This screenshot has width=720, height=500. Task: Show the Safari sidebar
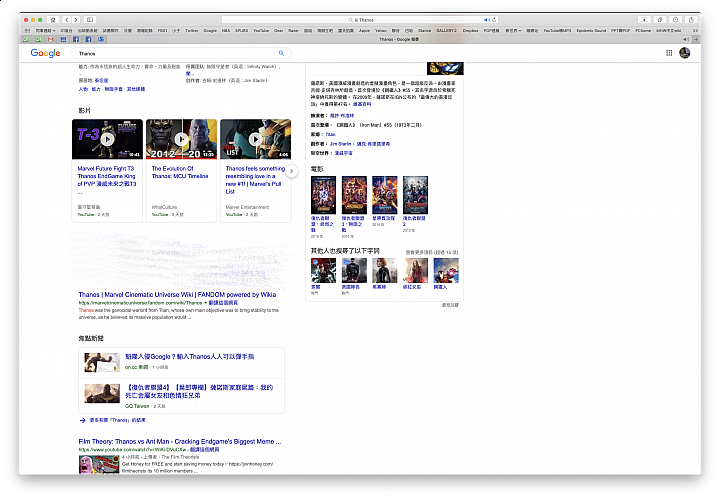point(90,20)
